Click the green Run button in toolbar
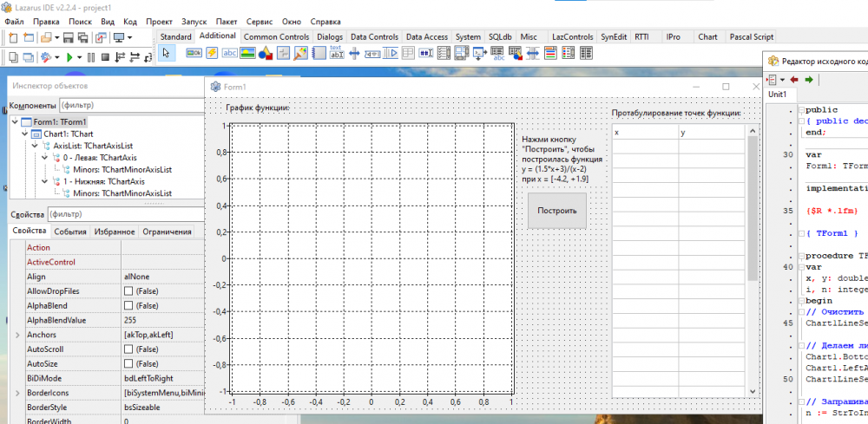This screenshot has height=424, width=868. click(68, 57)
